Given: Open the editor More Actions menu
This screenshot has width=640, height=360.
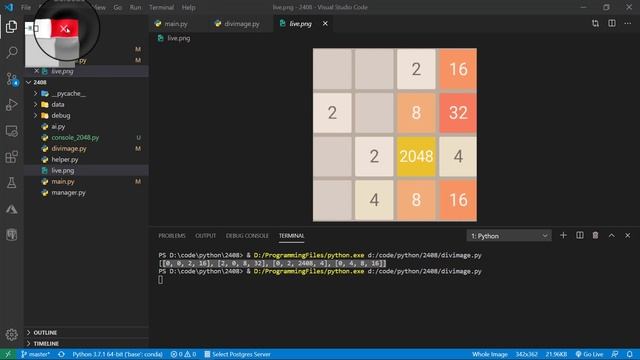Looking at the screenshot, I should point(628,24).
